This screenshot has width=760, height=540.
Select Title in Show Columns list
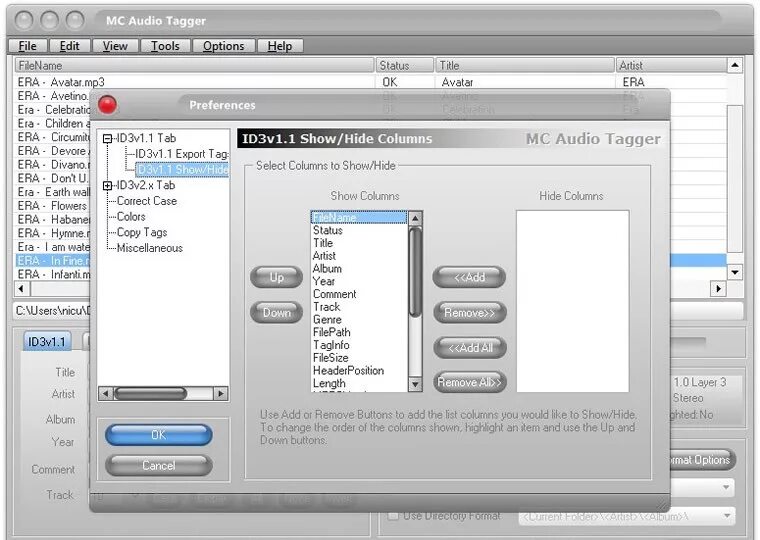click(x=359, y=243)
